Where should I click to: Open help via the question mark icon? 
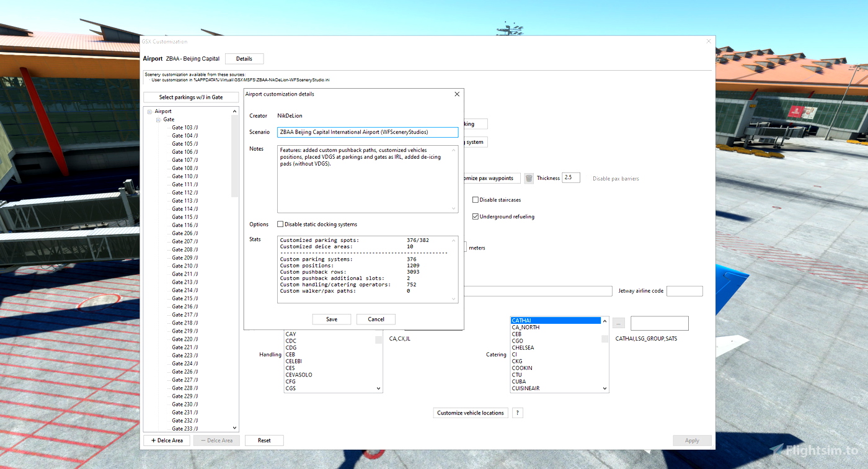[x=517, y=413]
